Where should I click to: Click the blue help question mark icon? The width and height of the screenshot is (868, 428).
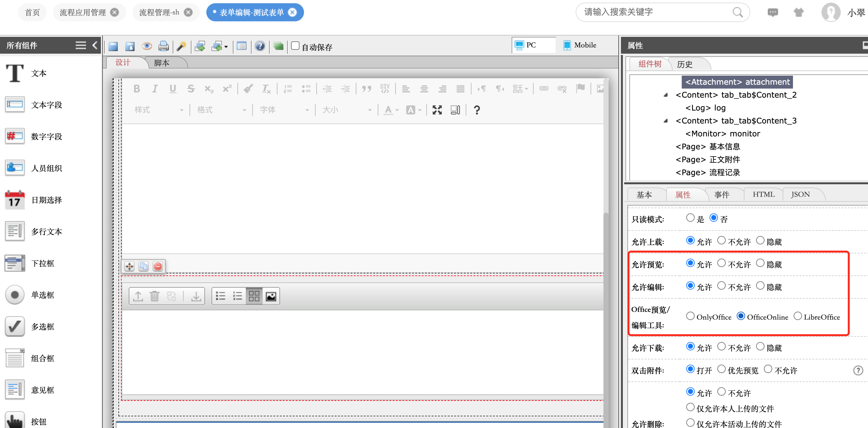(x=260, y=46)
